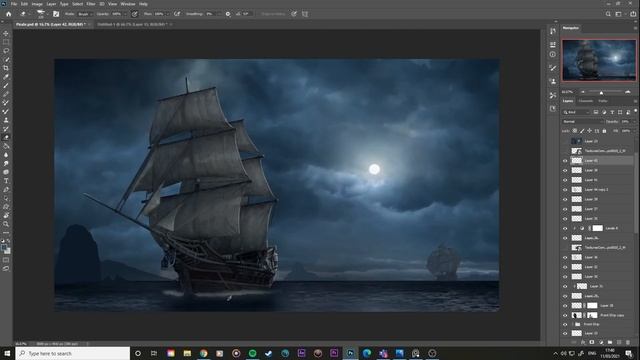The height and width of the screenshot is (360, 640).
Task: Select the Eraser tool in the toolbar
Action: [x=6, y=138]
